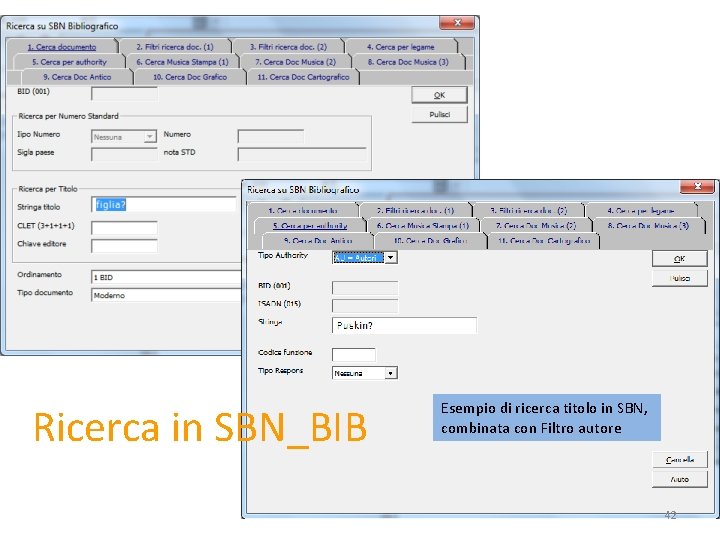Click Pulisci button in front window
720x540 pixels.
680,278
